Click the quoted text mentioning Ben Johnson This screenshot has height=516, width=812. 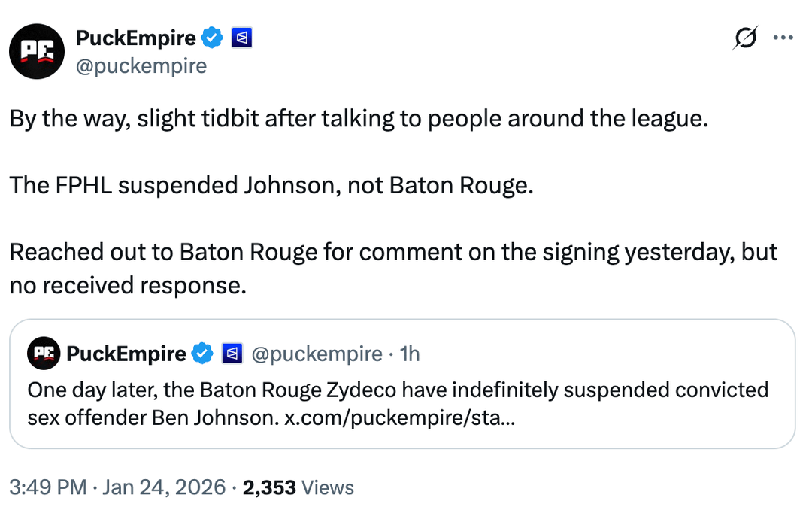(150, 417)
